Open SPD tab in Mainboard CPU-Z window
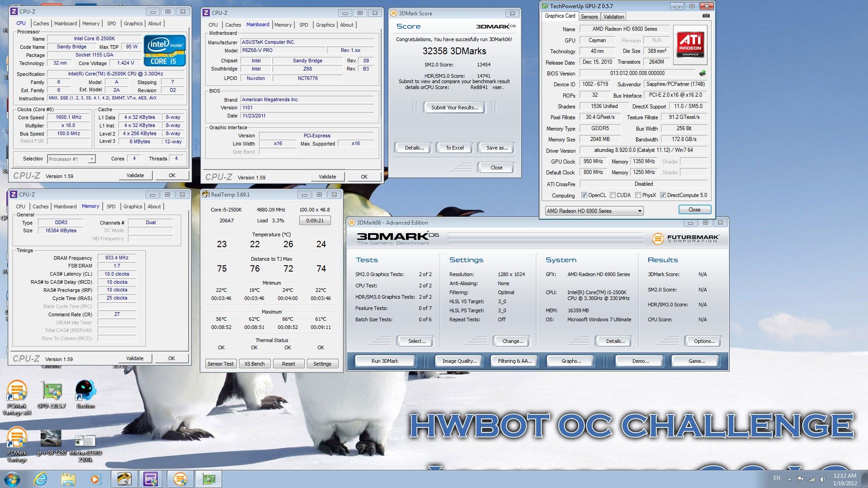This screenshot has width=868, height=488. point(304,25)
